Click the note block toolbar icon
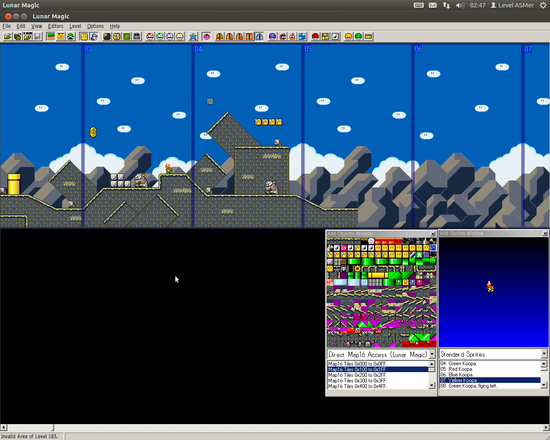Screen dimensions: 550x440 click(x=335, y=36)
